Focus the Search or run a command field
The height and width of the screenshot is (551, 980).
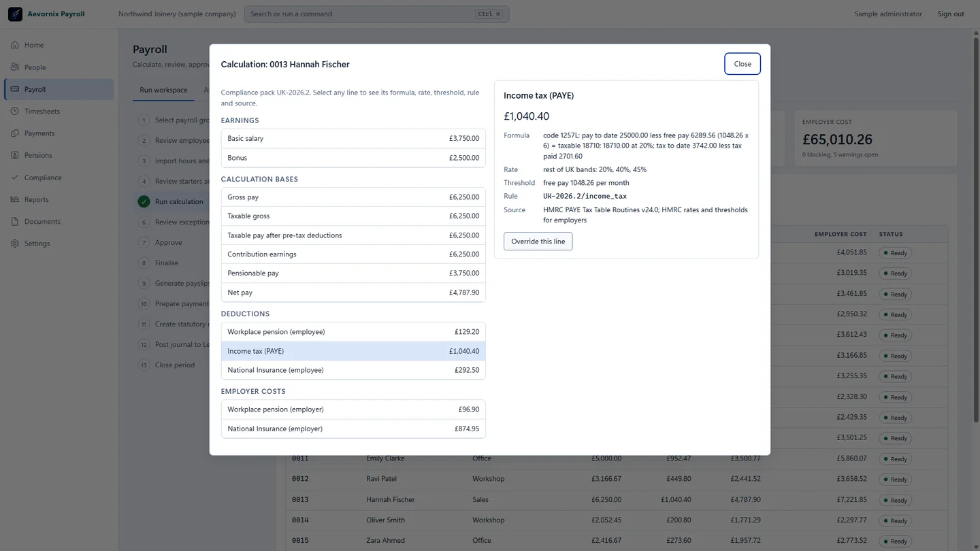pyautogui.click(x=376, y=14)
